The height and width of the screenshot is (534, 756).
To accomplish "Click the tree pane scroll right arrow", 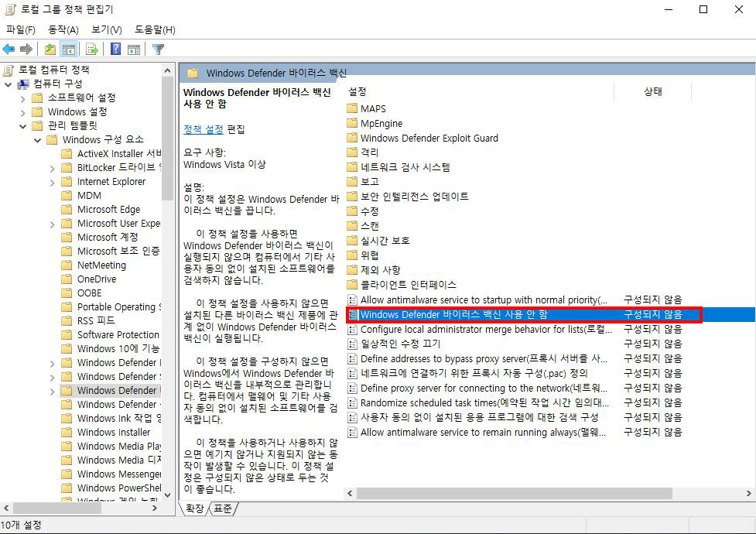I will [154, 508].
